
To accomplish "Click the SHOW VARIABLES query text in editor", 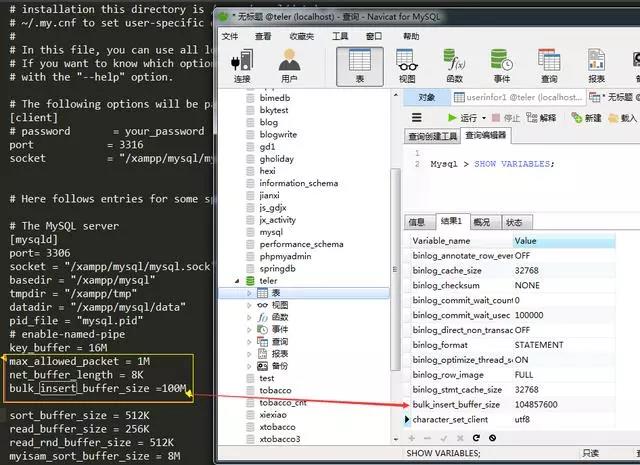I will coord(514,164).
